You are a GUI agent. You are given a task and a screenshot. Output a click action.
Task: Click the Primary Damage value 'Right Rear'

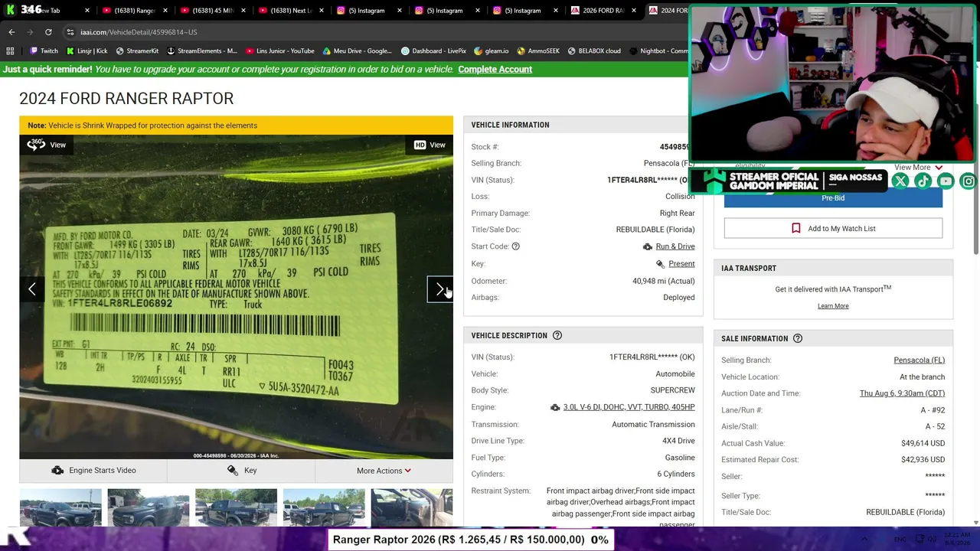[x=678, y=214]
